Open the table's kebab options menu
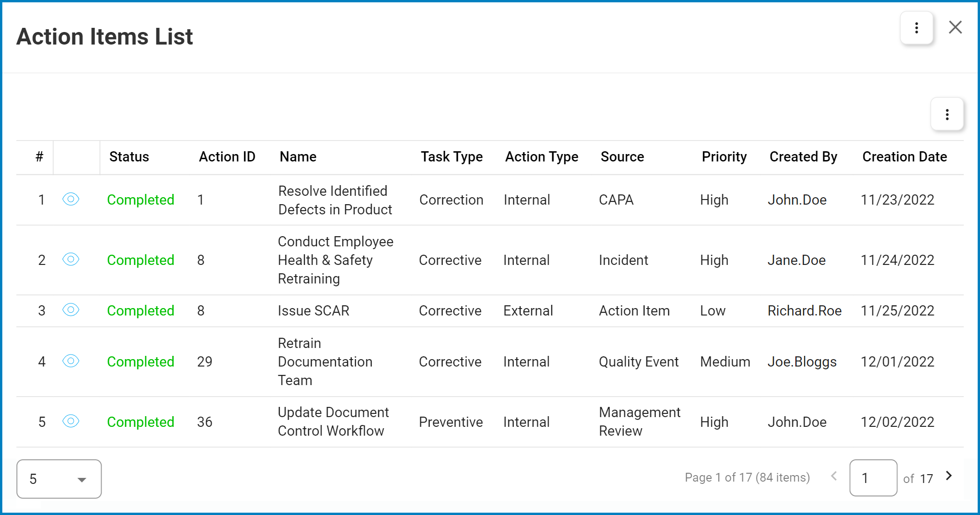Image resolution: width=980 pixels, height=515 pixels. [947, 114]
